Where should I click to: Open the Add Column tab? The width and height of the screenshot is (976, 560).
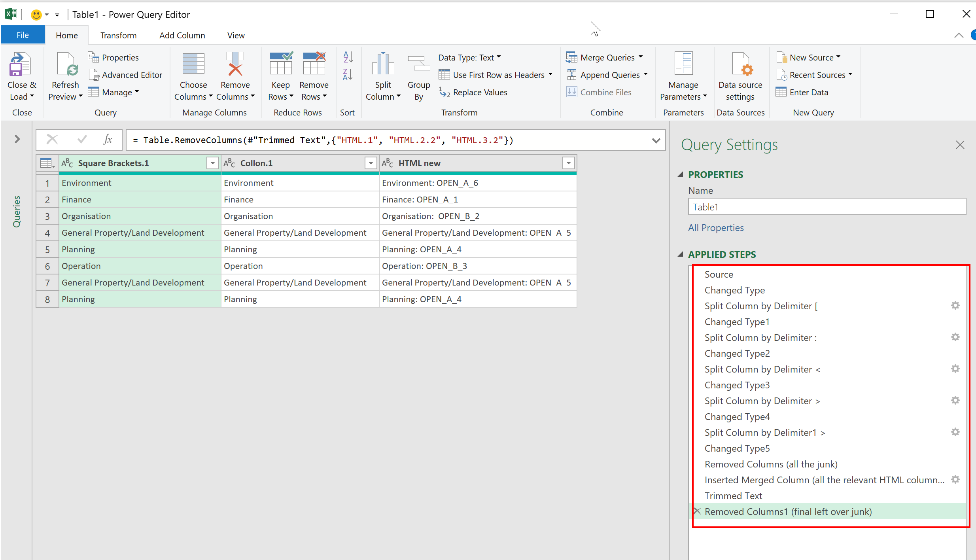(182, 35)
